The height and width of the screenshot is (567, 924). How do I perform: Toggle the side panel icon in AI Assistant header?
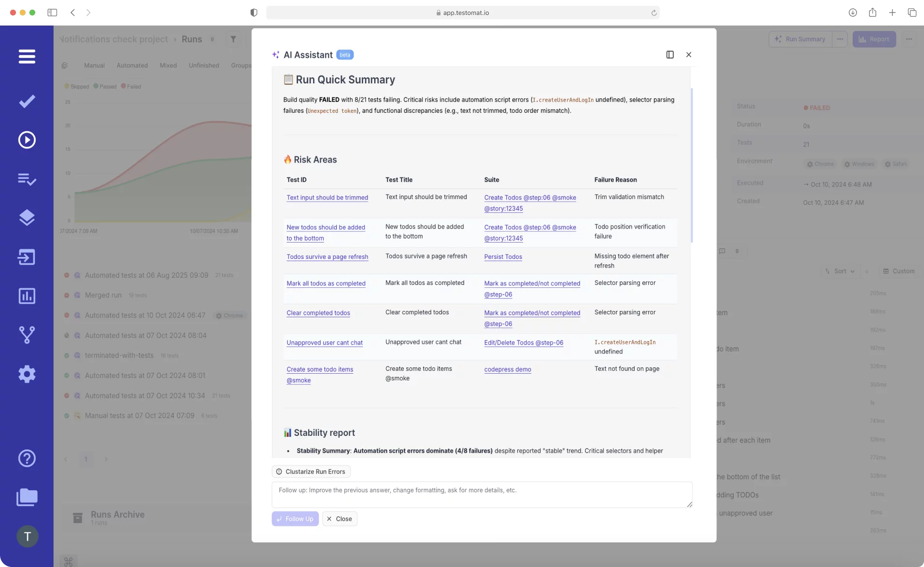point(669,54)
